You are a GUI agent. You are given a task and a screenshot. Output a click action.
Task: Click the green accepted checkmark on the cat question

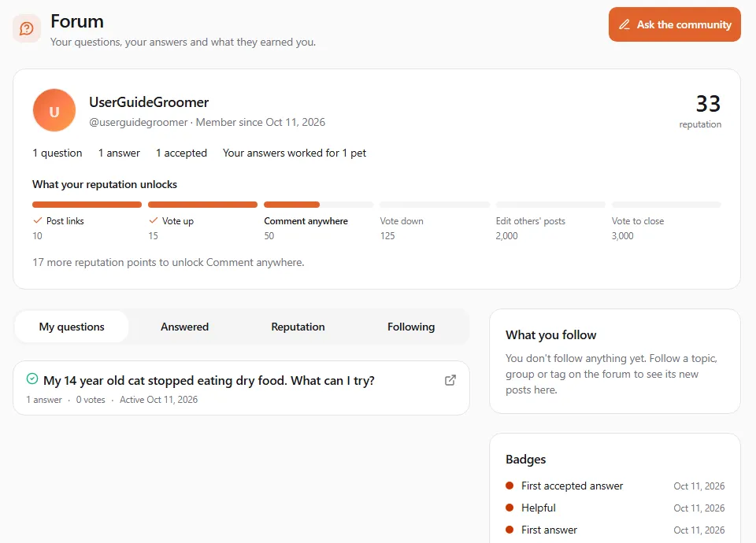coord(32,379)
